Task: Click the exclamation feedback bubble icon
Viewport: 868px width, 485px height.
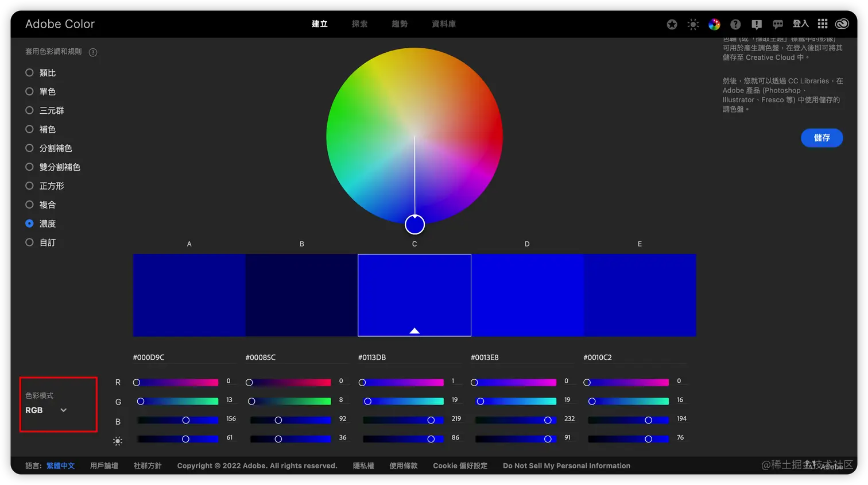Action: [x=757, y=24]
